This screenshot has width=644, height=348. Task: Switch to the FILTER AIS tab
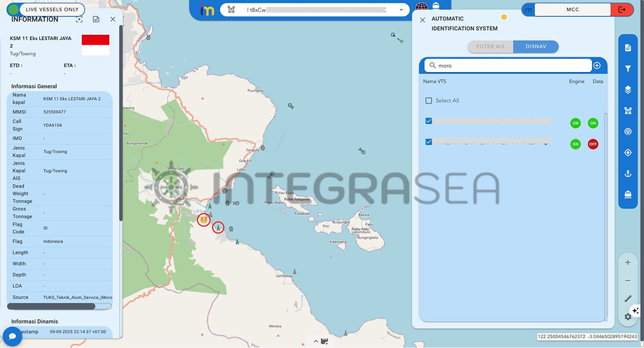[490, 46]
